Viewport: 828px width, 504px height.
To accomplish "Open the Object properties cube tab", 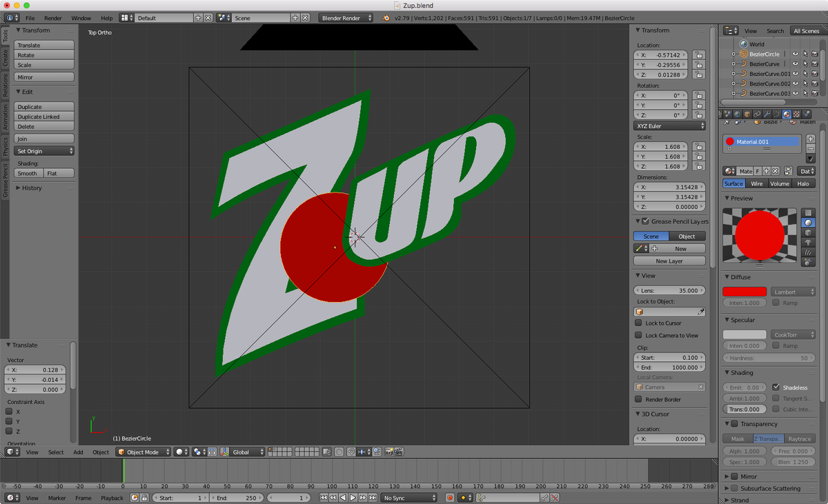I will click(747, 114).
